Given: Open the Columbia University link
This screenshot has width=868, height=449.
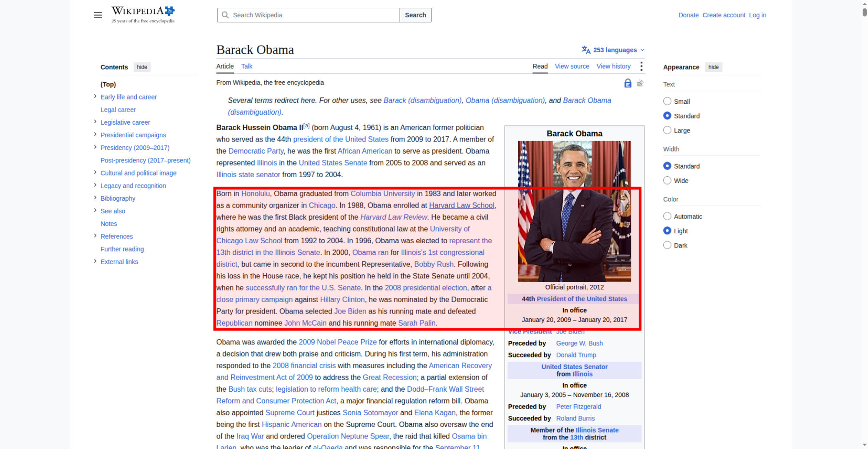Looking at the screenshot, I should [383, 194].
